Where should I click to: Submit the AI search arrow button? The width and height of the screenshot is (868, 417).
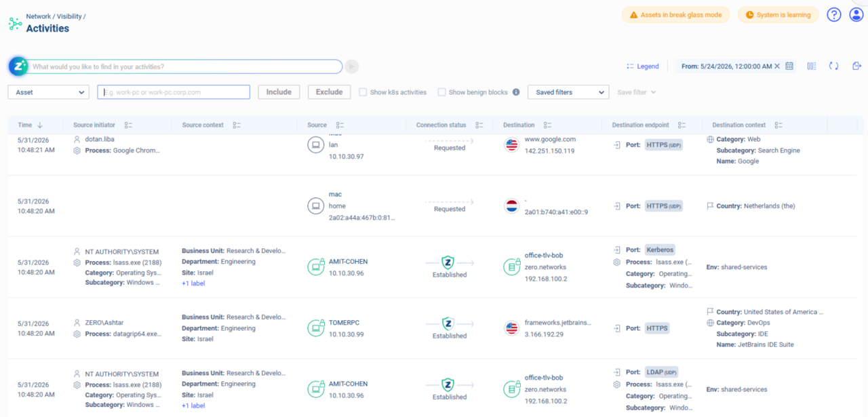[351, 66]
